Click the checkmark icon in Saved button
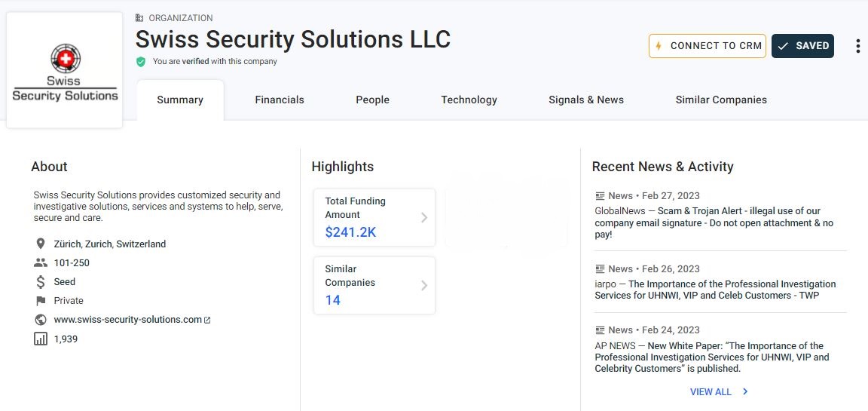The width and height of the screenshot is (868, 411). click(x=783, y=46)
